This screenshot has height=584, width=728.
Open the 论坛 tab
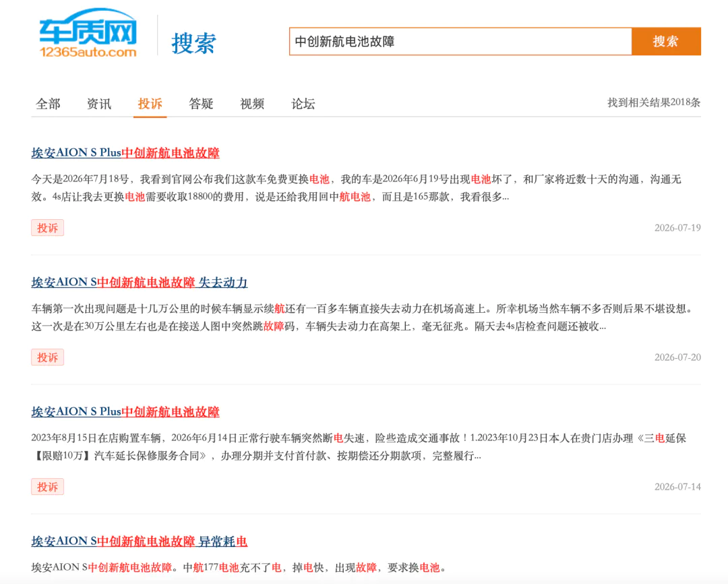(303, 104)
